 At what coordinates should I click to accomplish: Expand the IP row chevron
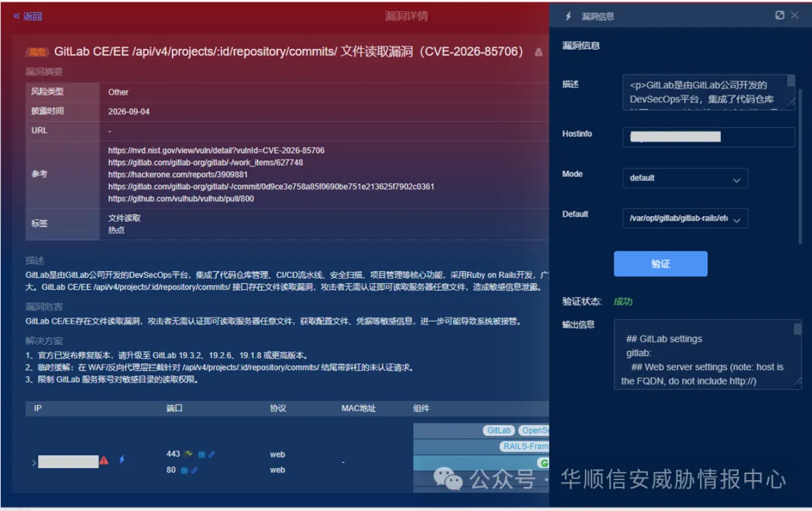click(x=34, y=462)
